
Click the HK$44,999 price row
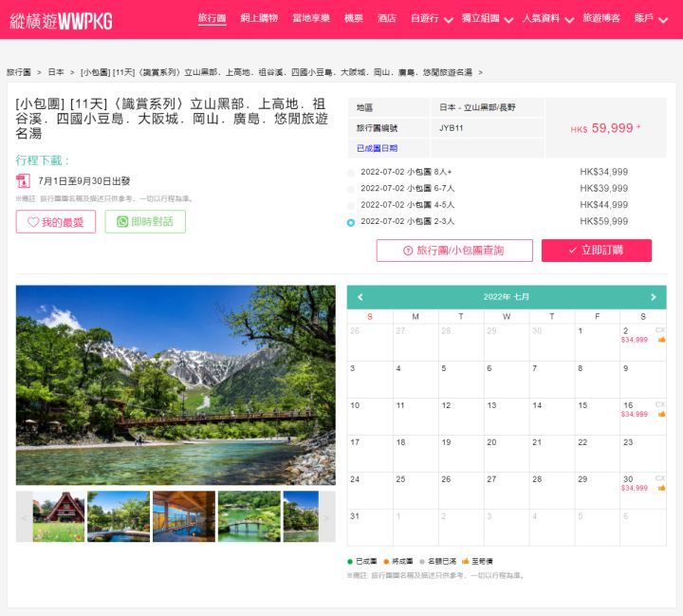click(603, 205)
